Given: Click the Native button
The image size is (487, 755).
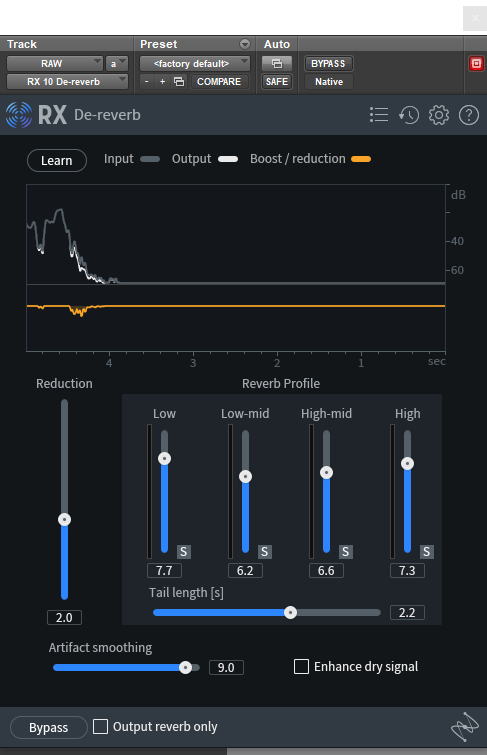Looking at the screenshot, I should tap(329, 82).
